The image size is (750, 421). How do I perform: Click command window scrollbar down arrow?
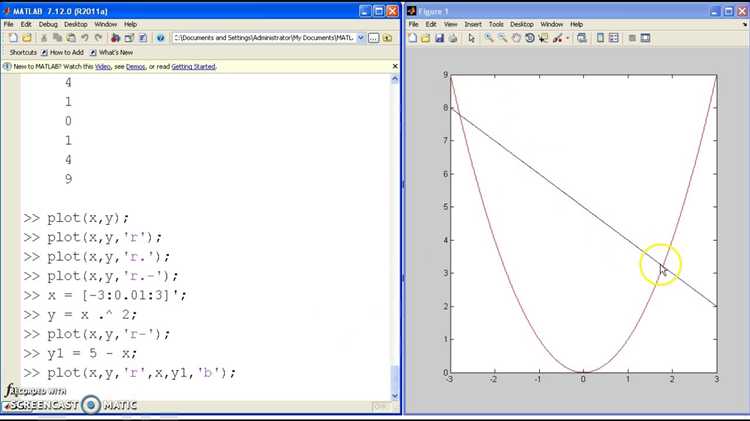click(395, 396)
